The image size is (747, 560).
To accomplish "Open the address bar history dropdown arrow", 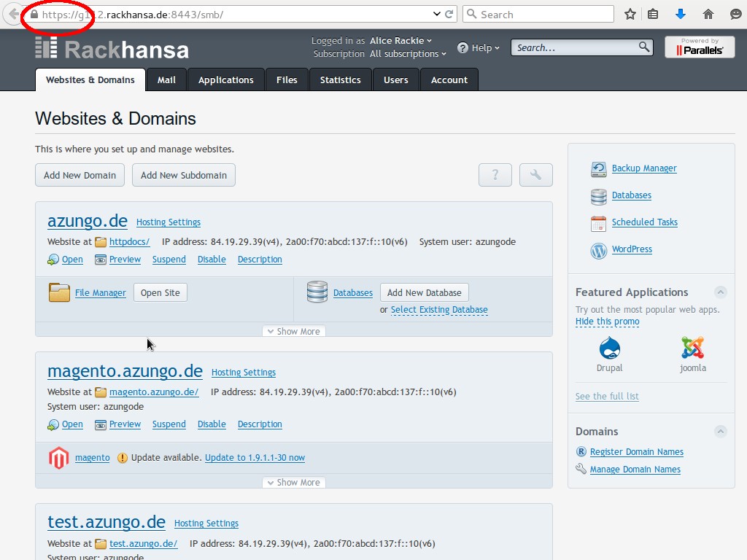I will tap(436, 14).
